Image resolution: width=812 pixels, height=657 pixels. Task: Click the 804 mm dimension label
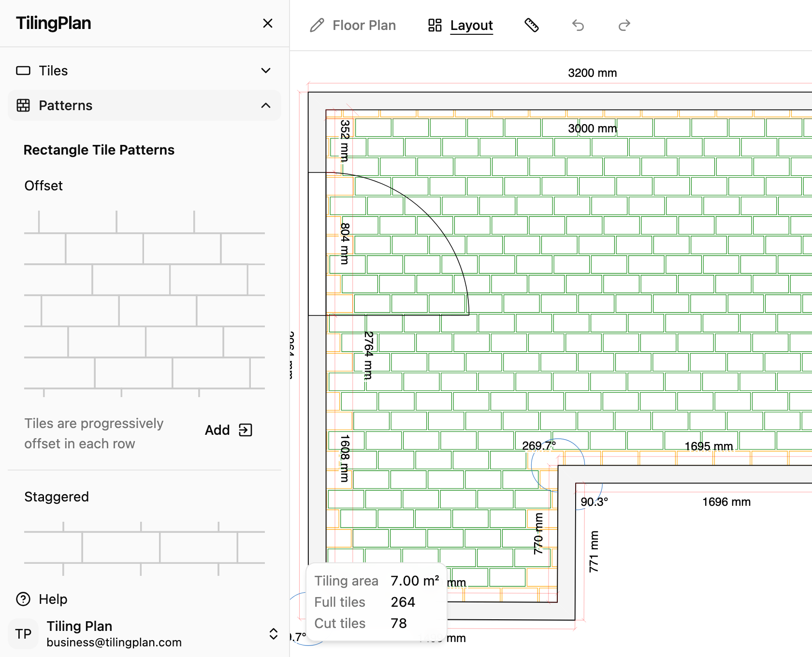[345, 243]
